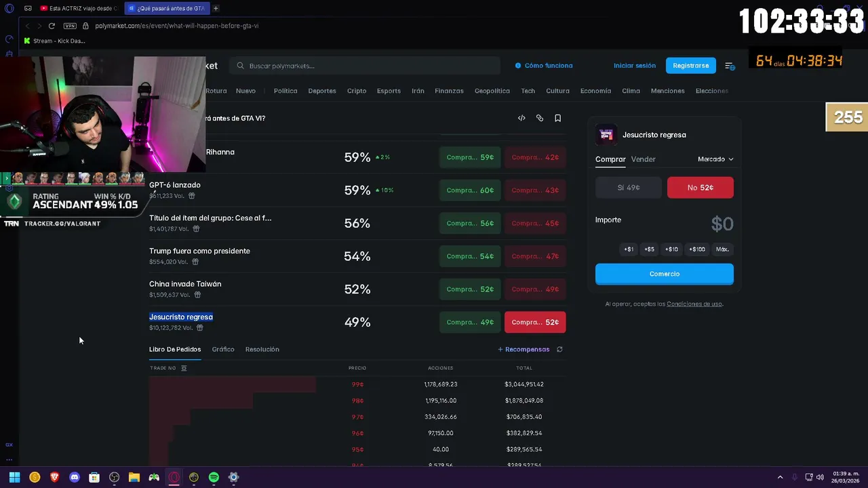Open OBS Studio from the taskbar
The image size is (868, 488).
tap(115, 477)
